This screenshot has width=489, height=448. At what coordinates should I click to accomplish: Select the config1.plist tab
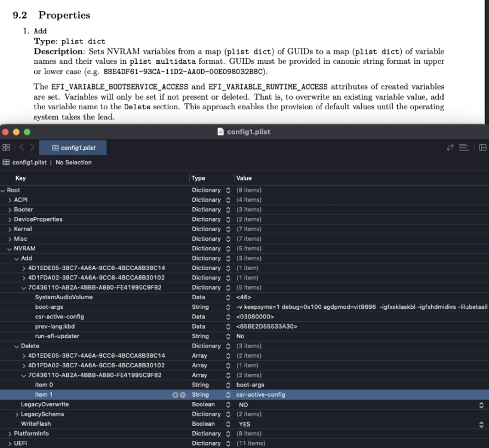73,148
